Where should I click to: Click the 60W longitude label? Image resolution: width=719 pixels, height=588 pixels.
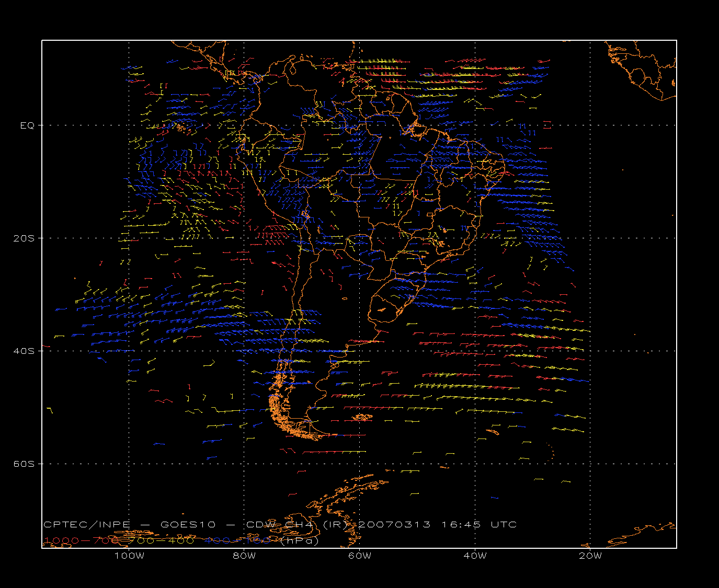[x=360, y=556]
